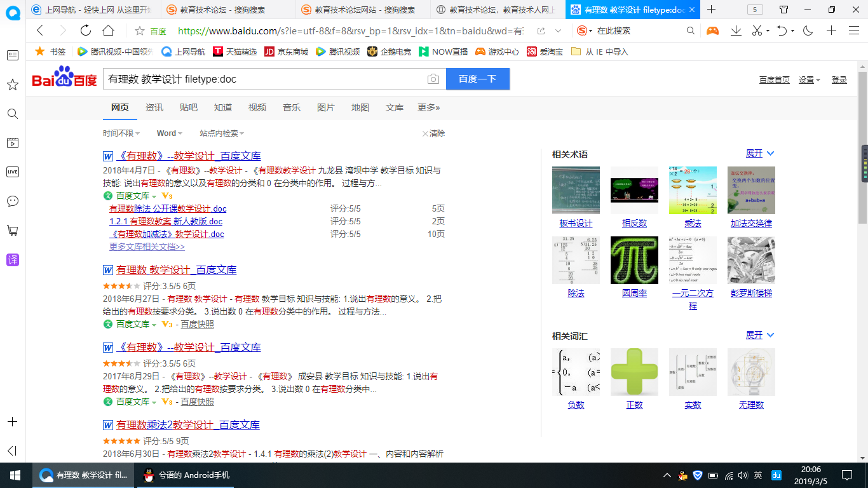Open 1.2.1 有理数教案 新人教版.doc link
Viewport: 868px width, 488px height.
point(166,221)
